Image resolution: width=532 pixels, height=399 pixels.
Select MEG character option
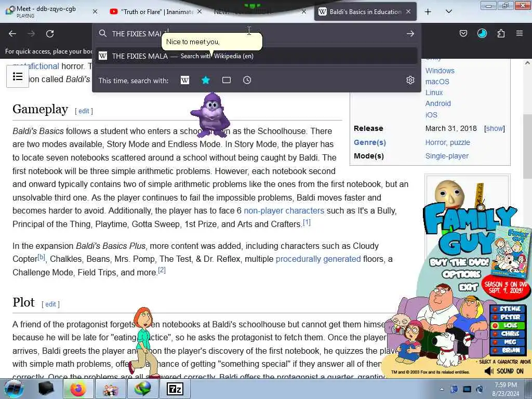(508, 342)
